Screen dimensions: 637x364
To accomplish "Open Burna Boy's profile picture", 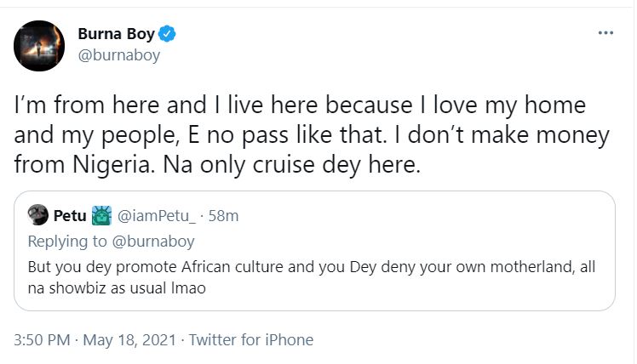I will (41, 44).
